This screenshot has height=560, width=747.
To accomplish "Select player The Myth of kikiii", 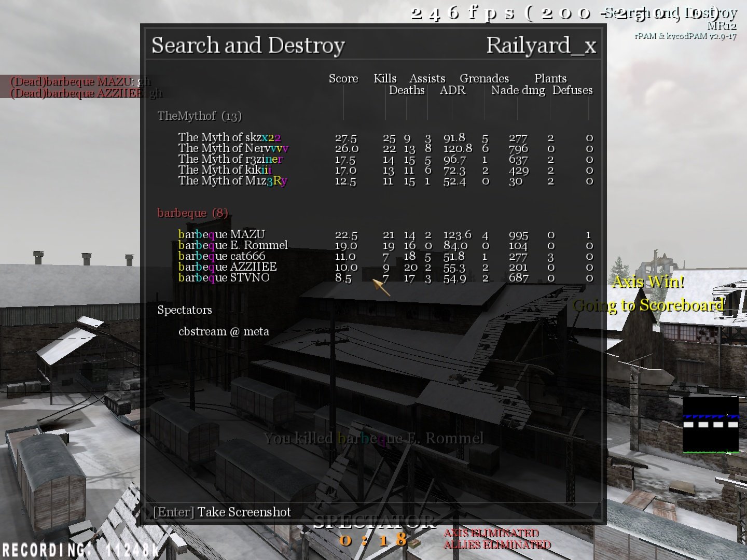I will [x=225, y=170].
